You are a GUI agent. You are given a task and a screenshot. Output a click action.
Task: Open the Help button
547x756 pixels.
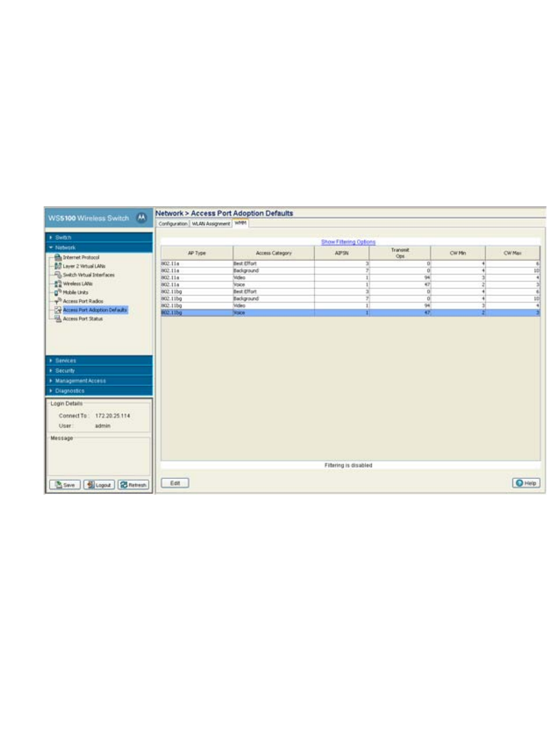pos(526,483)
